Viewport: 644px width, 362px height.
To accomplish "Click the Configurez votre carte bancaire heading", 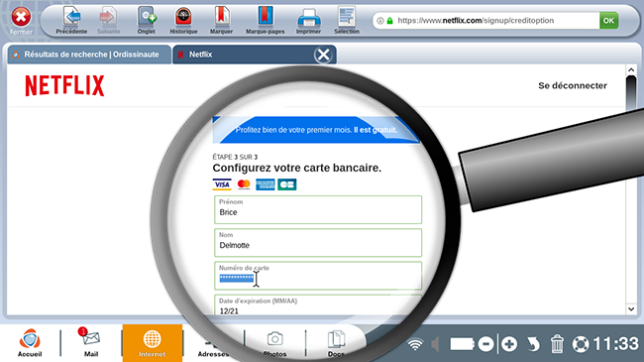I will point(297,168).
